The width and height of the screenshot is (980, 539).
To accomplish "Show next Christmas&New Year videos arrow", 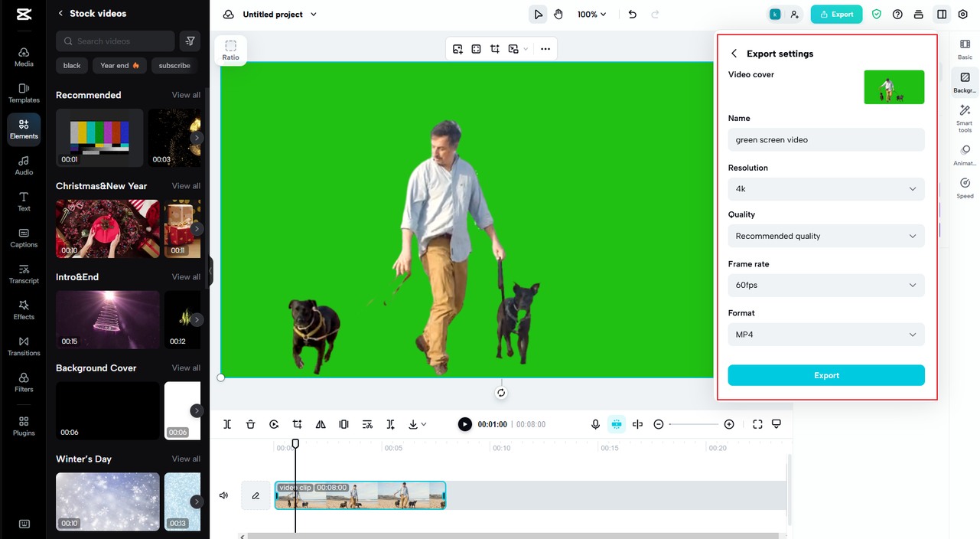I will pos(197,228).
